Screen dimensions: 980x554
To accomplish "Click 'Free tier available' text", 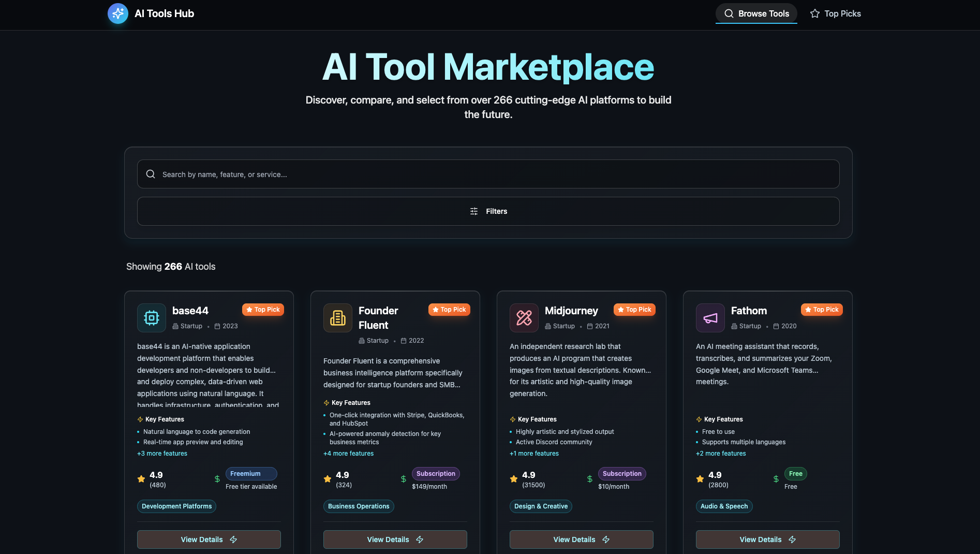I will [x=251, y=487].
